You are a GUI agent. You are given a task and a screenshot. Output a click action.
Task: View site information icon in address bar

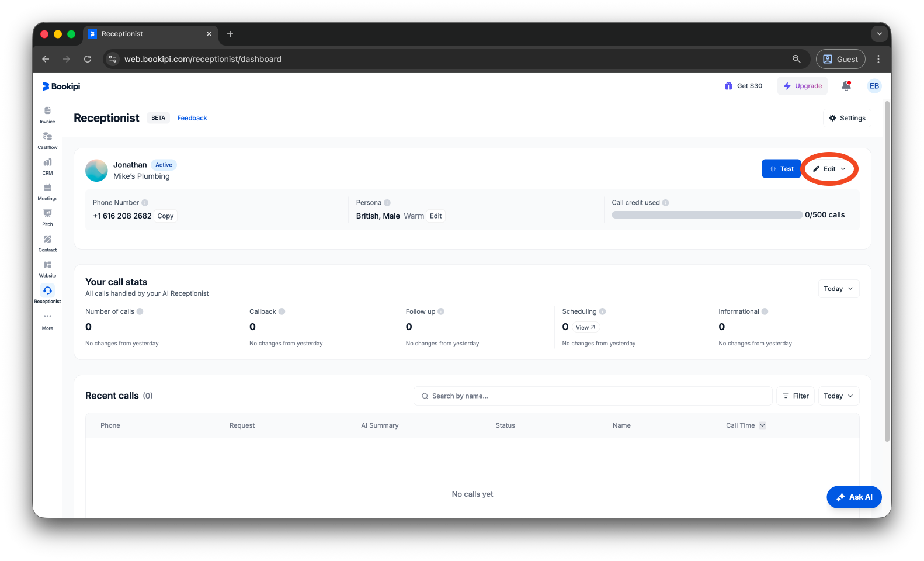coord(113,59)
